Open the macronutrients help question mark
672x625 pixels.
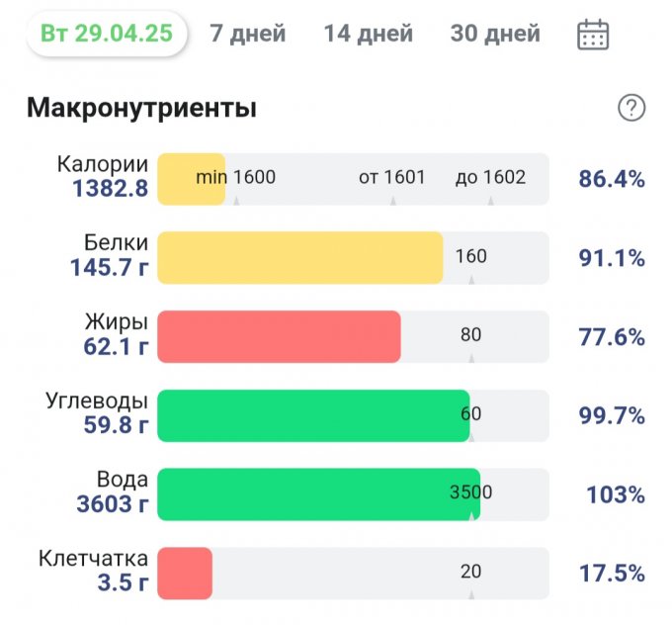[630, 108]
